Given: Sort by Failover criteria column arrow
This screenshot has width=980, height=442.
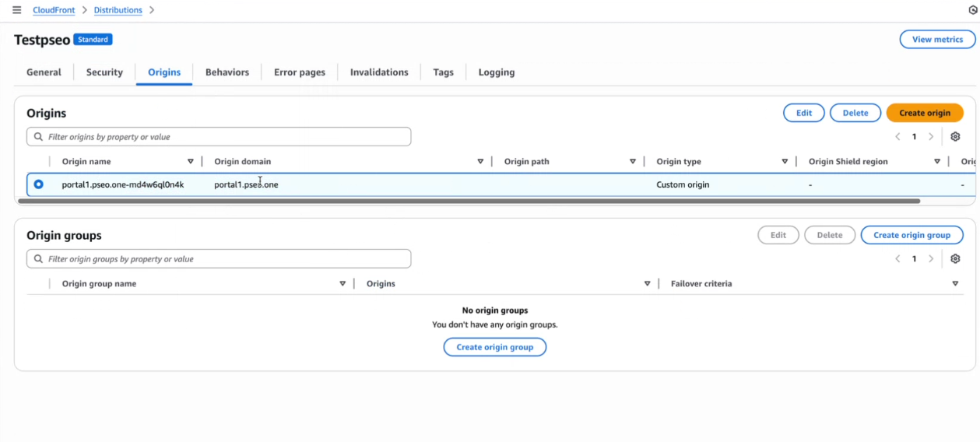Looking at the screenshot, I should point(955,284).
